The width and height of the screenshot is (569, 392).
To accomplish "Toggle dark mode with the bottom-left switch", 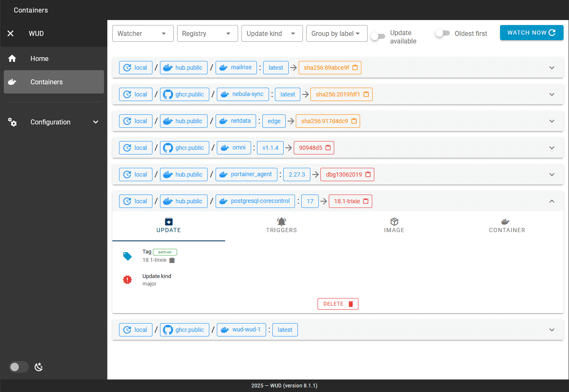I will (x=18, y=367).
